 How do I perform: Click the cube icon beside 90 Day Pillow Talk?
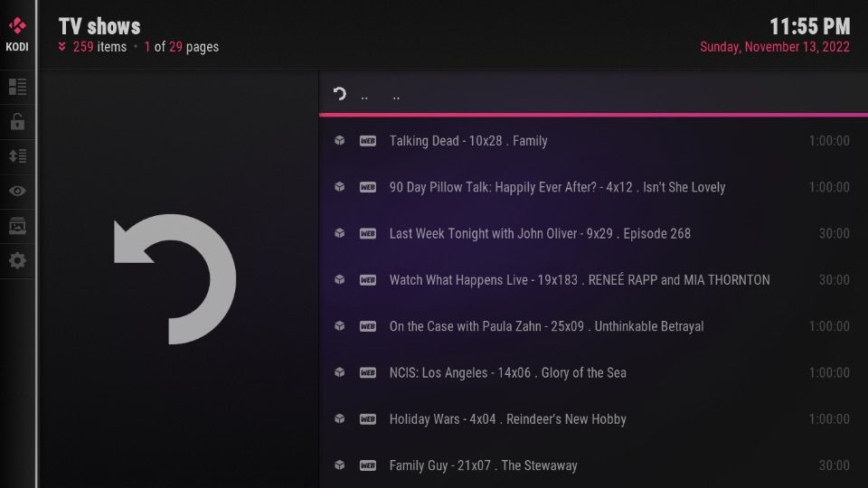coord(339,187)
